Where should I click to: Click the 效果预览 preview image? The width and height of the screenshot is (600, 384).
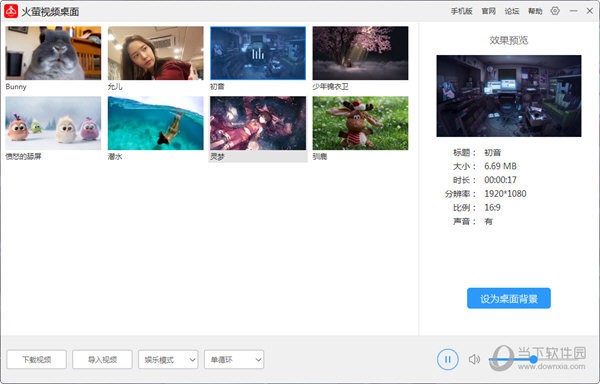coord(509,96)
